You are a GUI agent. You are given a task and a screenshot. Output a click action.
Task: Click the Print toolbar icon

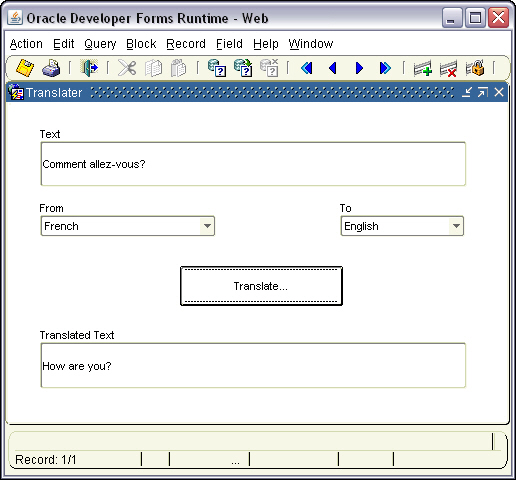pyautogui.click(x=51, y=68)
